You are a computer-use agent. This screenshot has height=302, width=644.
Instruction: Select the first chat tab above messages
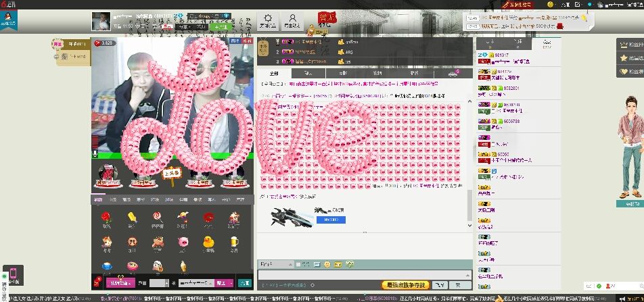(x=274, y=73)
